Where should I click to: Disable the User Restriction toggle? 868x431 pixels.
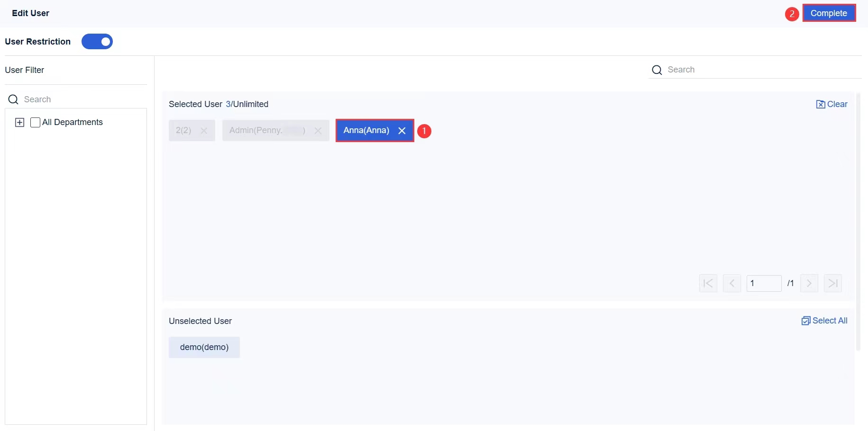coord(97,42)
